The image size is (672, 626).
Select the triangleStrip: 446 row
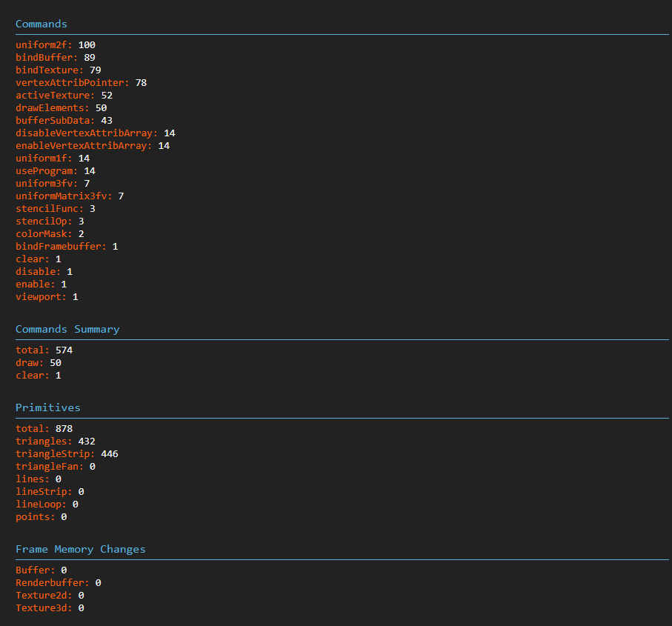point(67,454)
